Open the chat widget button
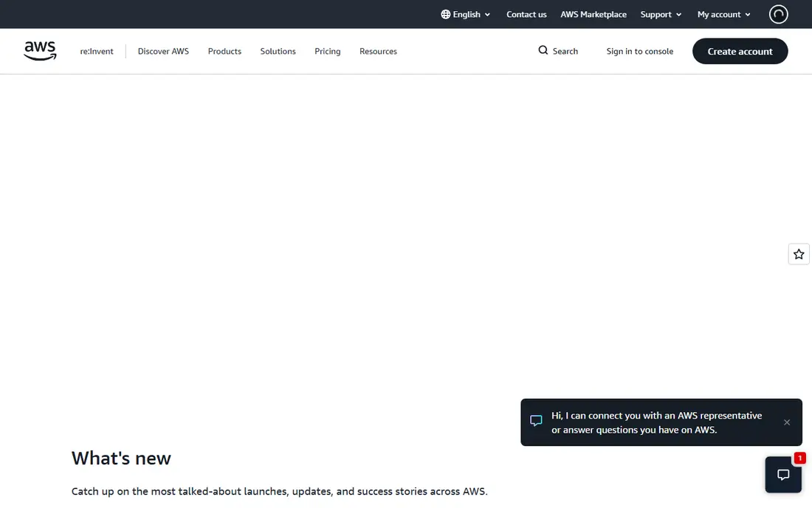The image size is (812, 508). 783,474
